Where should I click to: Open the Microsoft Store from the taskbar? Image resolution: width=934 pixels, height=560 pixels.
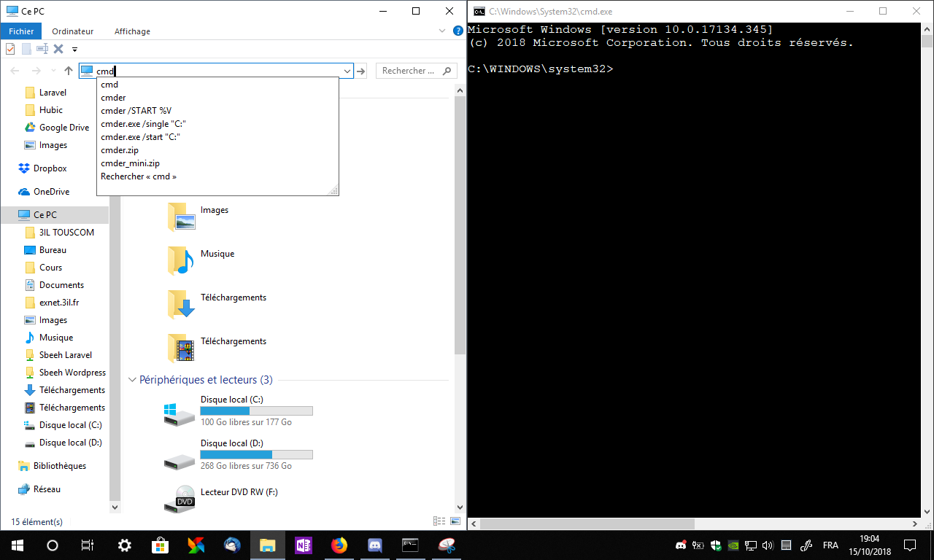(x=160, y=545)
